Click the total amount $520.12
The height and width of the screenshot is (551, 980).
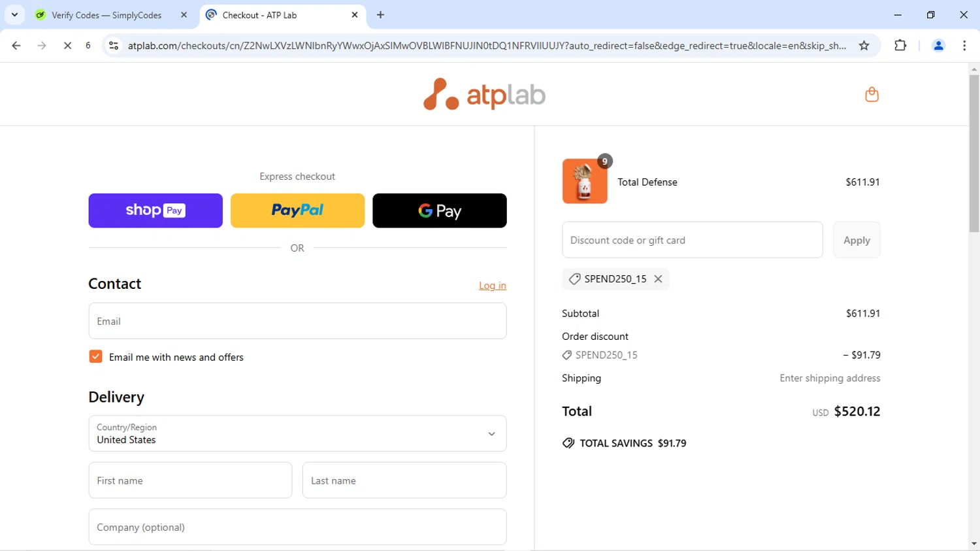(857, 412)
